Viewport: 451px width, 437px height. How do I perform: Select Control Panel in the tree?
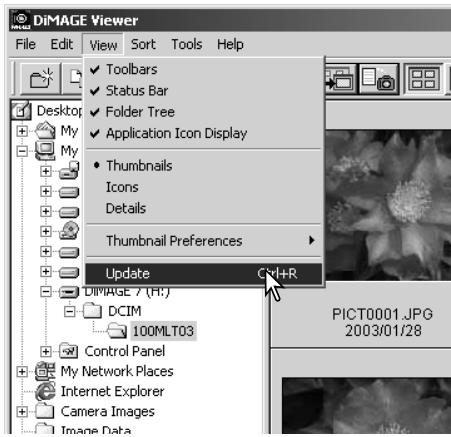[x=125, y=351]
